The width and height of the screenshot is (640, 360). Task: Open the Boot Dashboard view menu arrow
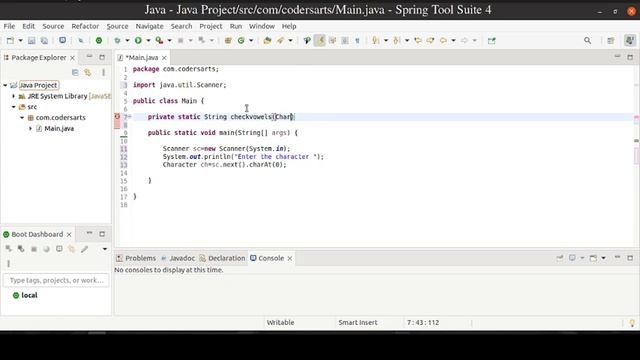104,249
